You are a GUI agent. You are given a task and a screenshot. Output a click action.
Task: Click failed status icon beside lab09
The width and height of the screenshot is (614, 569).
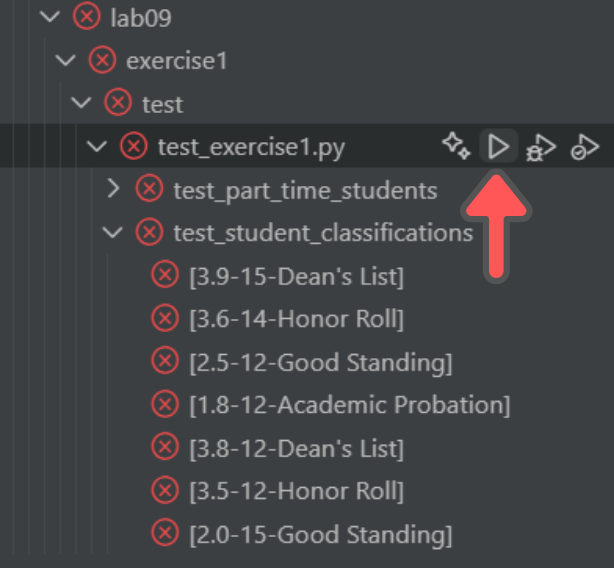tap(87, 17)
